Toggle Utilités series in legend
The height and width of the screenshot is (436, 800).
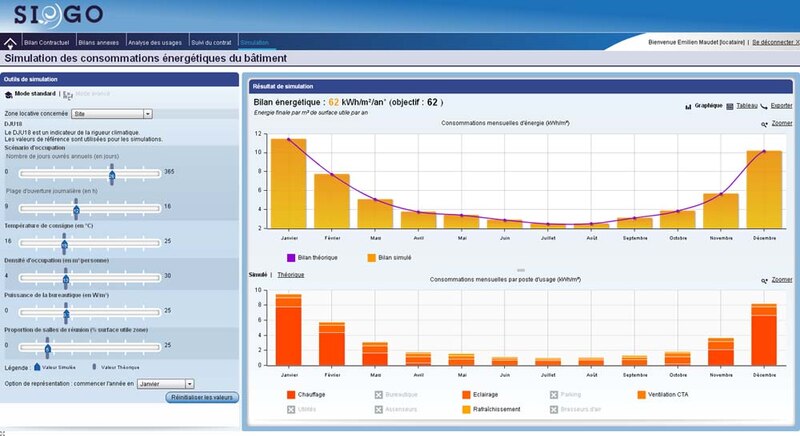tap(291, 409)
